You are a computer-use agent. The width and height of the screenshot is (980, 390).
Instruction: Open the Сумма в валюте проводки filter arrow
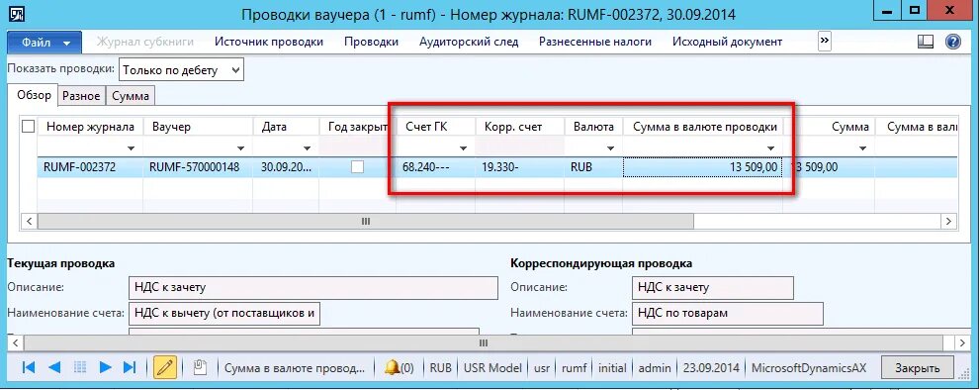(771, 148)
